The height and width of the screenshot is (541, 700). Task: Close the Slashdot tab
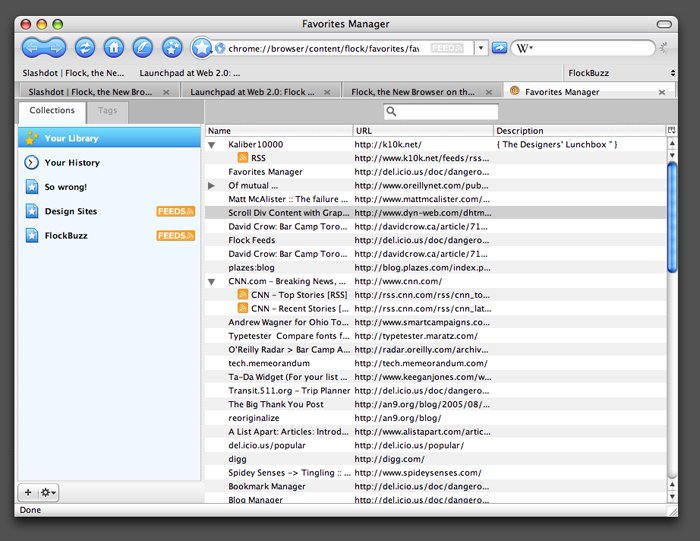tap(166, 92)
